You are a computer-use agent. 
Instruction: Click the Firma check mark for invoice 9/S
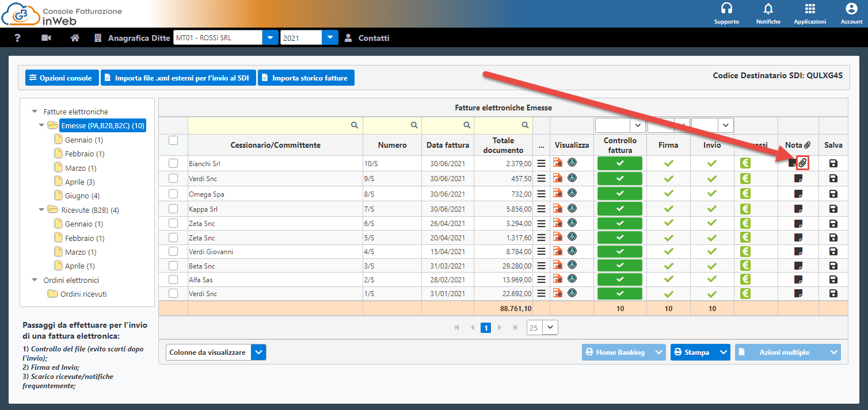point(668,178)
